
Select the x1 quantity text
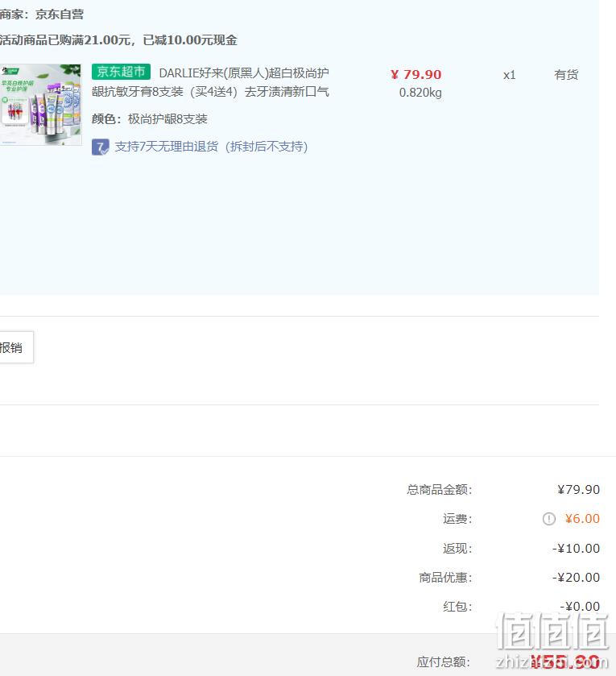point(509,75)
